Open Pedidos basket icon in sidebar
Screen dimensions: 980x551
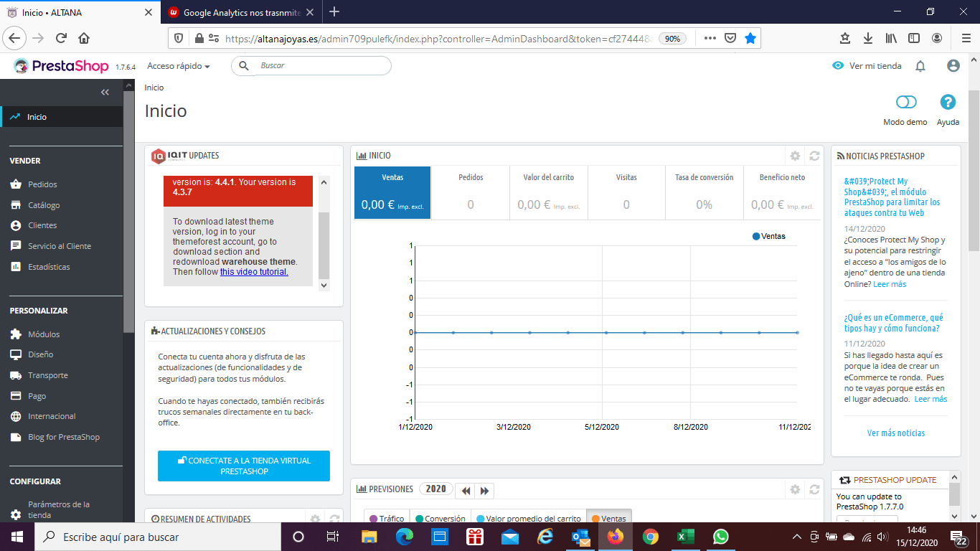click(x=16, y=184)
